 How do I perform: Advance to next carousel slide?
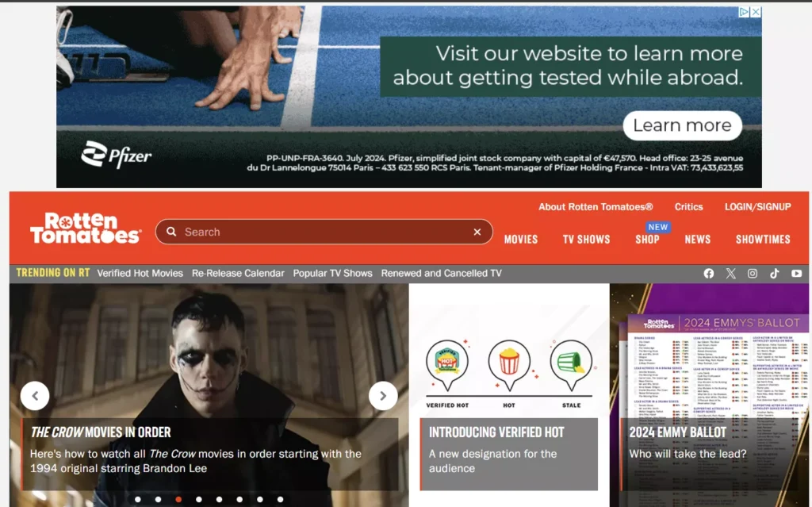(383, 395)
